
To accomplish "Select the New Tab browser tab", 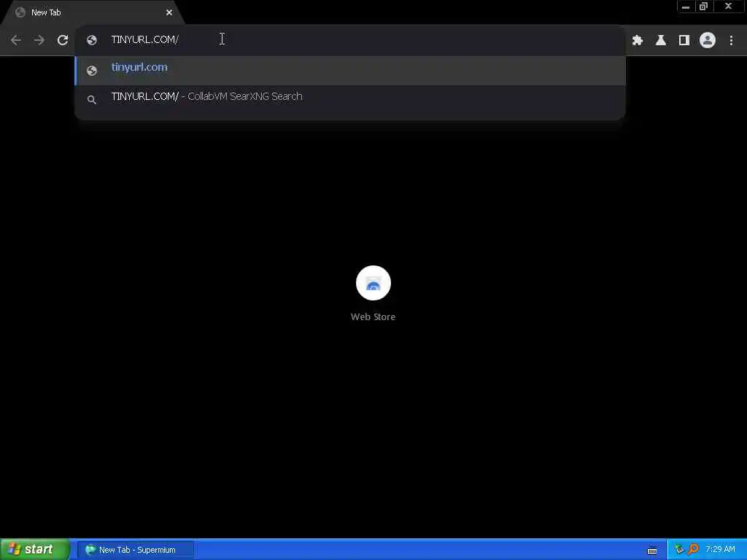I will [93, 12].
